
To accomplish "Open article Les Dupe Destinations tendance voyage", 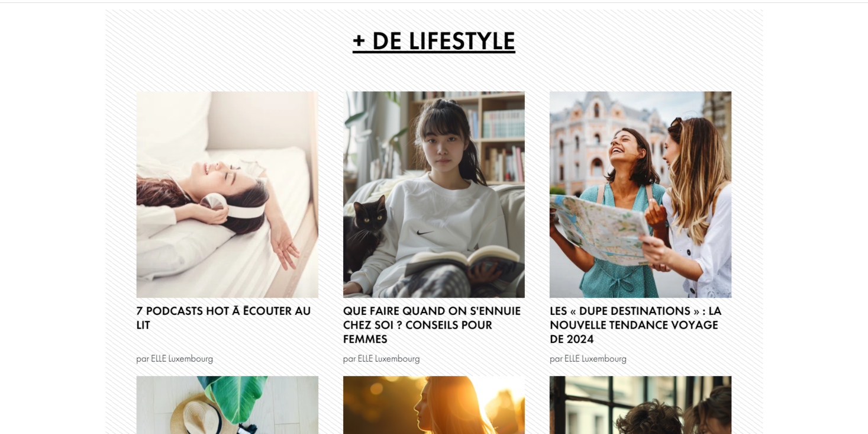I will point(635,325).
